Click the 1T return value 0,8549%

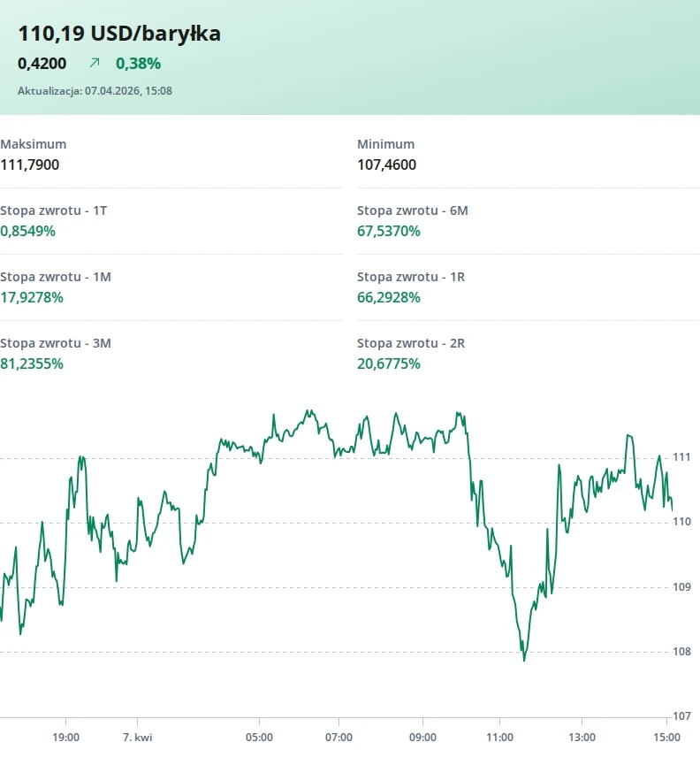[x=28, y=231]
